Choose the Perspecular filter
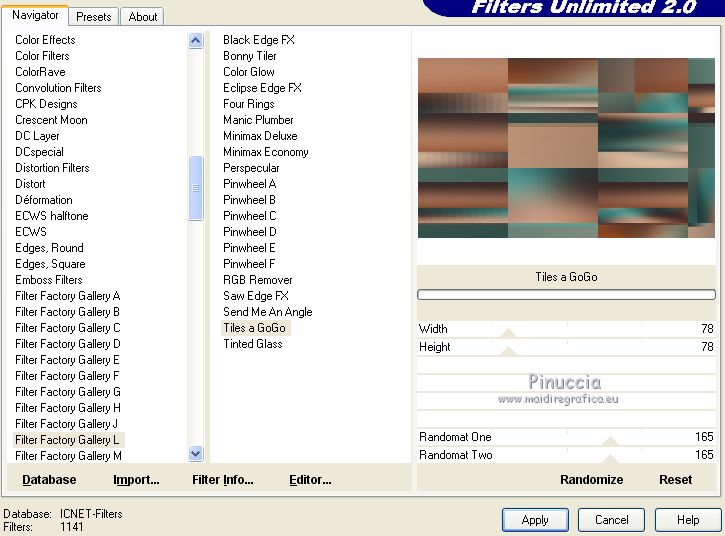Screen dimensions: 725x536 [251, 168]
